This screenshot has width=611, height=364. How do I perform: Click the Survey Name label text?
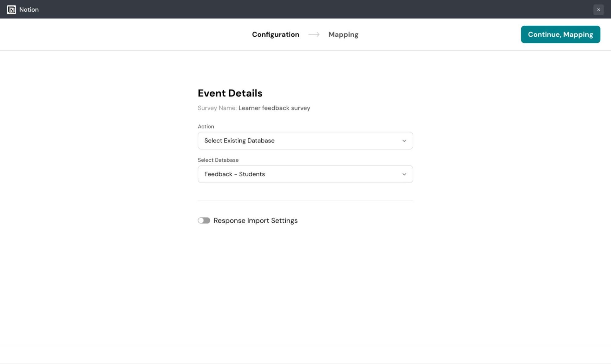[217, 108]
